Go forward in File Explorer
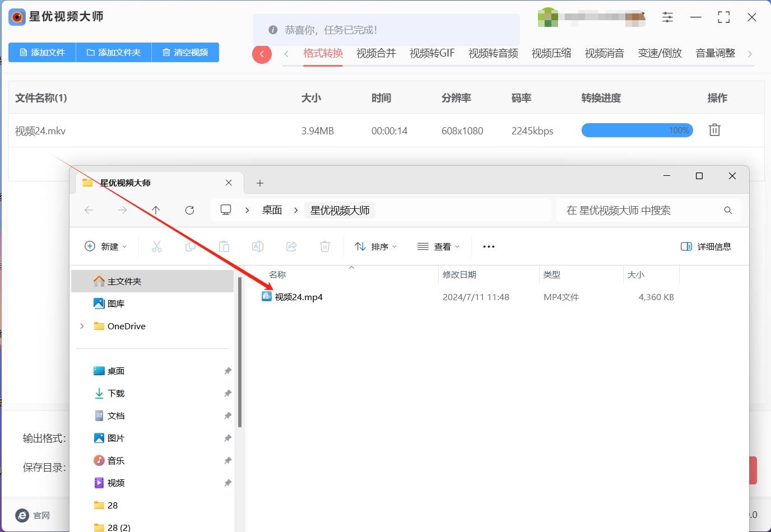This screenshot has height=532, width=771. pos(122,210)
